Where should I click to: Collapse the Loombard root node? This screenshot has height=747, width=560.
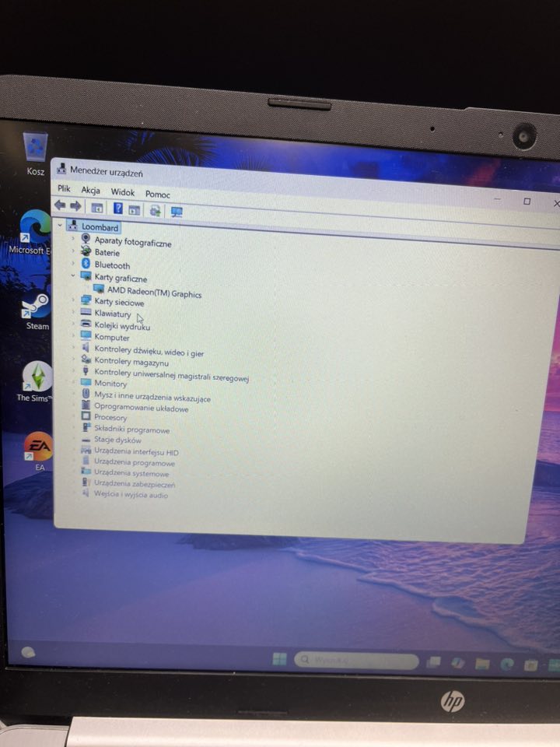tap(61, 226)
